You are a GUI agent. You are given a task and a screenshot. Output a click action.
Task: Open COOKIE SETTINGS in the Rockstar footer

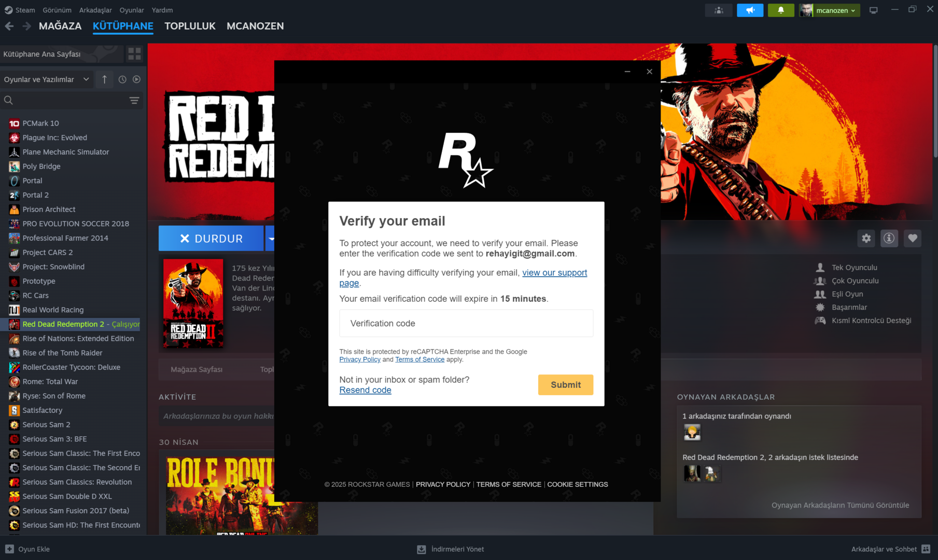tap(578, 484)
